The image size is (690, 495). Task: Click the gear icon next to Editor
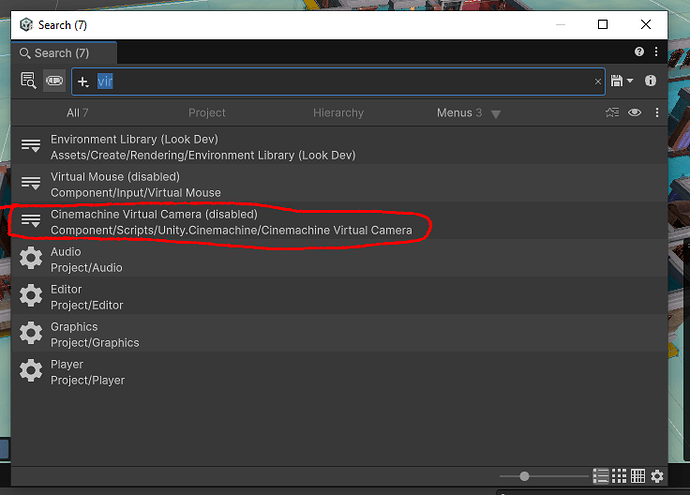click(x=31, y=295)
